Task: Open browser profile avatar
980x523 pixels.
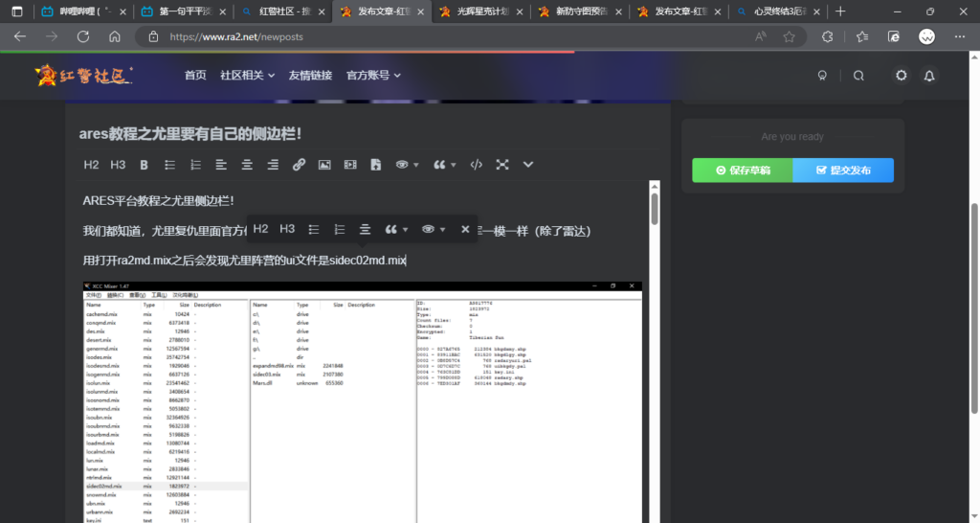Action: 926,37
